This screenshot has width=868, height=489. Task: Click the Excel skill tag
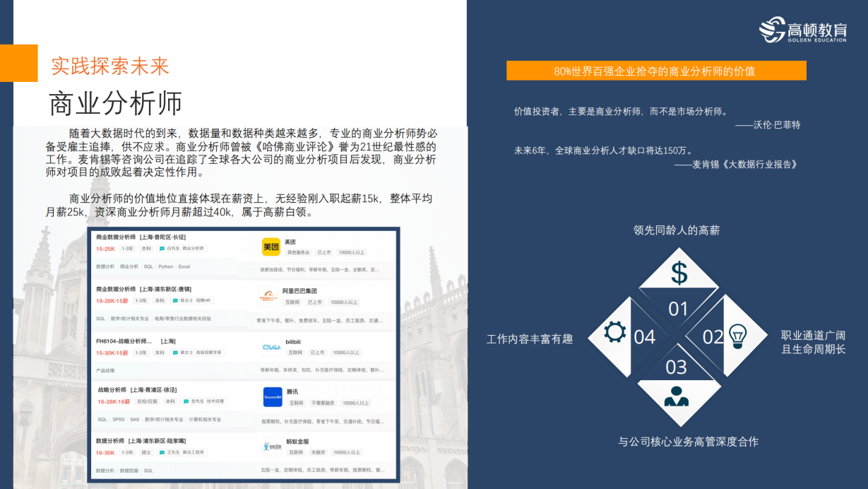[x=184, y=266]
